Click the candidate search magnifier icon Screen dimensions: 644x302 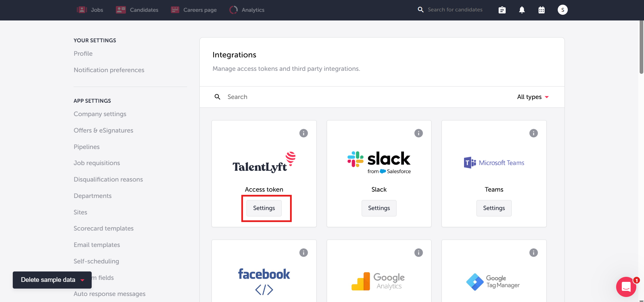pos(420,10)
